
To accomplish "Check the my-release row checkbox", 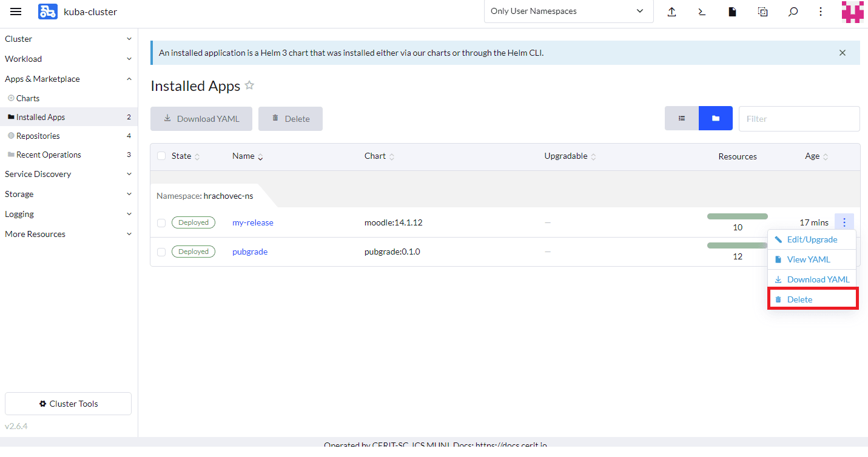I will (161, 223).
